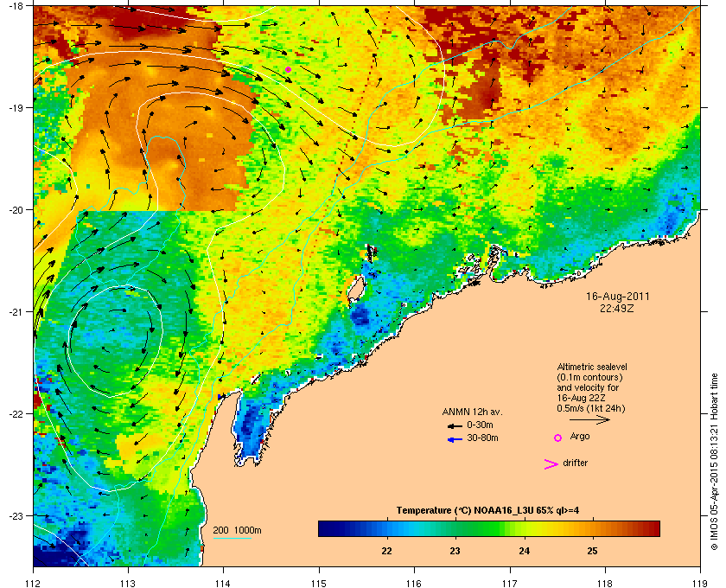Click the magenta Argo float marker on the map
This screenshot has width=726, height=588.
288,70
